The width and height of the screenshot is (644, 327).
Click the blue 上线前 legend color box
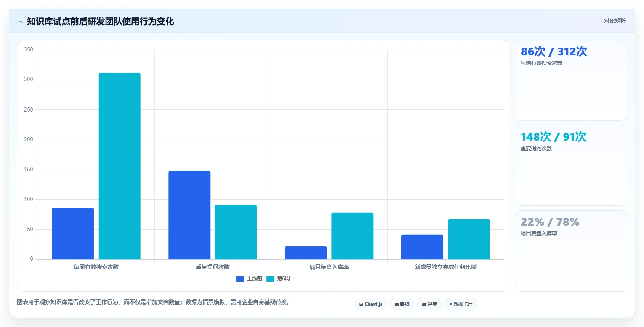click(240, 279)
